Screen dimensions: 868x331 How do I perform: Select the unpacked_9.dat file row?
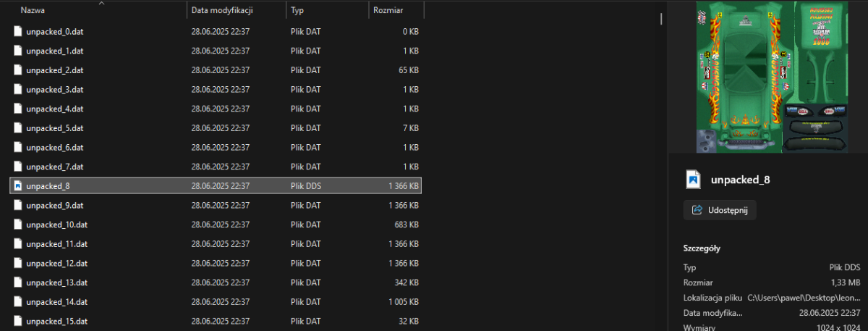point(216,205)
